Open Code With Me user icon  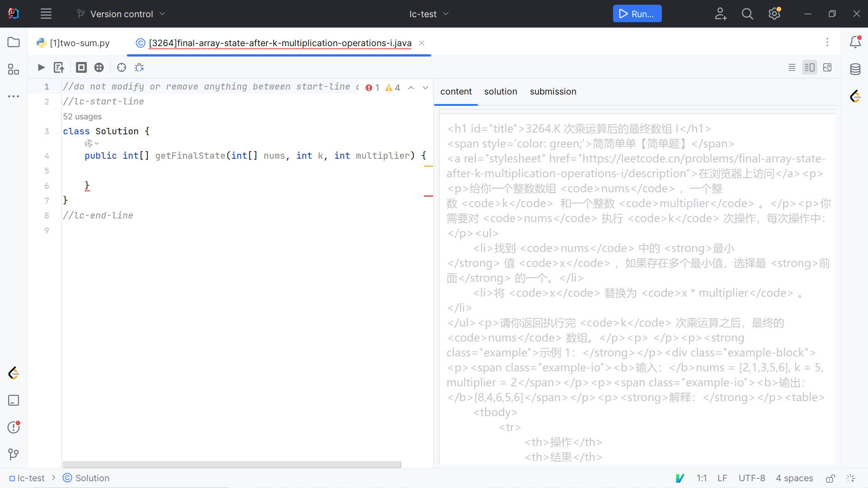pos(721,14)
